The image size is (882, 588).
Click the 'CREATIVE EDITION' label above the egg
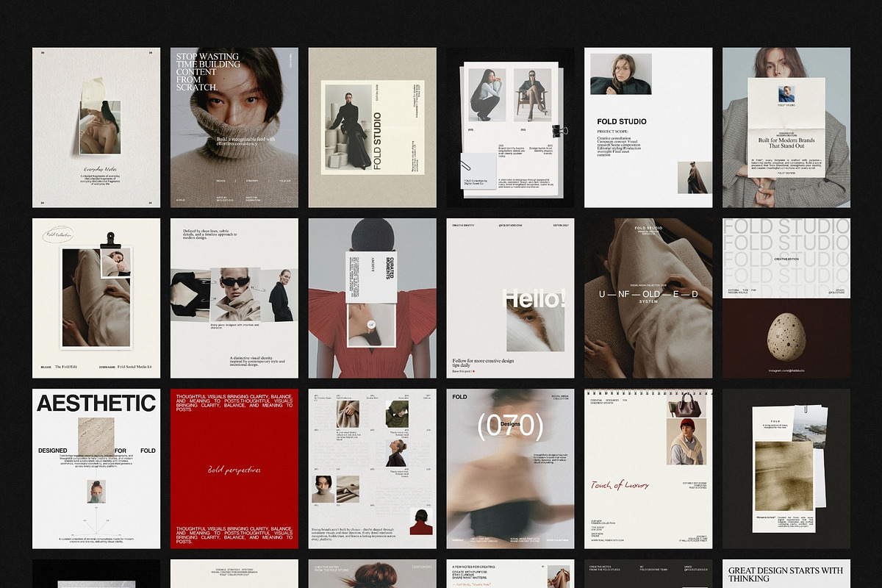tap(786, 259)
